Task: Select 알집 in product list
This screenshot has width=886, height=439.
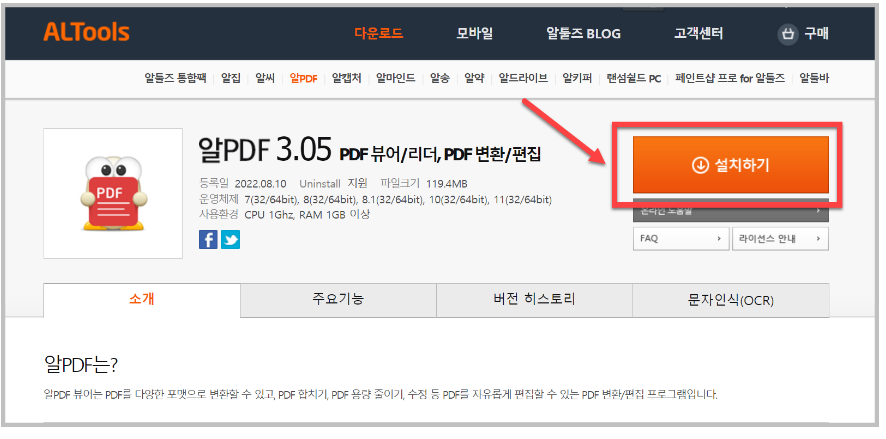Action: click(231, 79)
